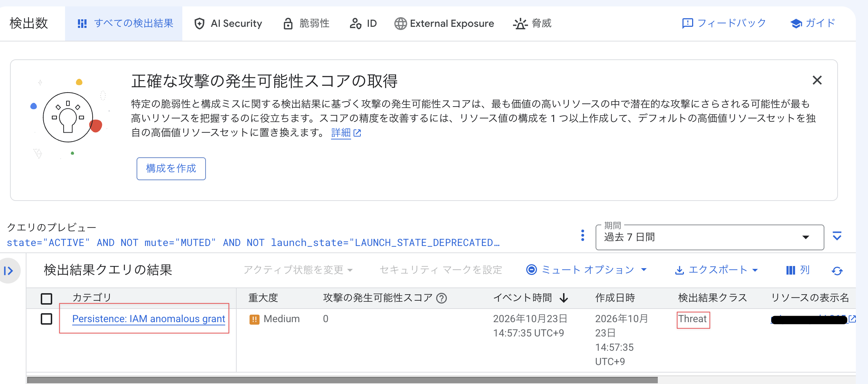Open the すべての検出結果 tab
868x384 pixels.
tap(124, 24)
